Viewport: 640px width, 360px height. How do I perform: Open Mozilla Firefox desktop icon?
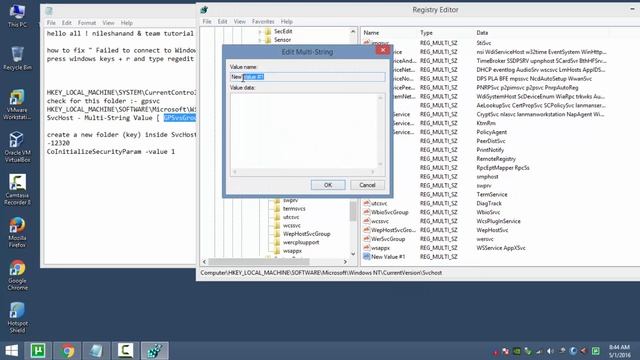click(17, 233)
